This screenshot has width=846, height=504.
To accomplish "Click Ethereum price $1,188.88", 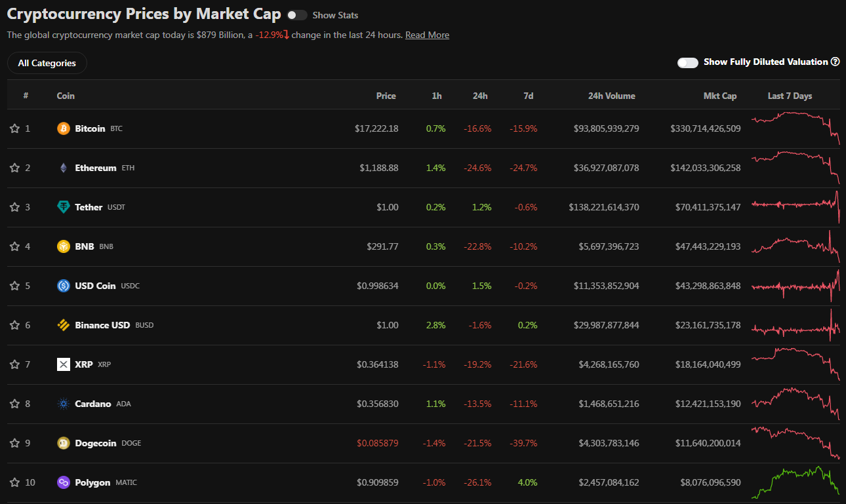I will coord(379,168).
